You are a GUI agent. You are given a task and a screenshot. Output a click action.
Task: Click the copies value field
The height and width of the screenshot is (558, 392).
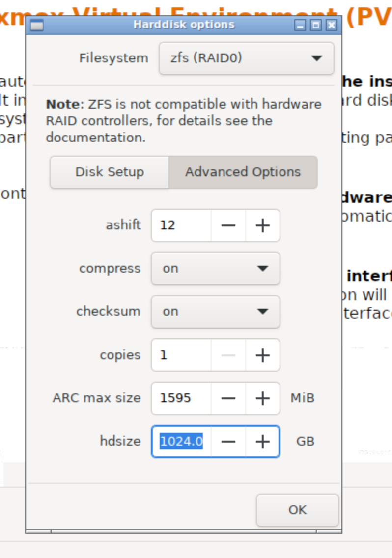[182, 355]
